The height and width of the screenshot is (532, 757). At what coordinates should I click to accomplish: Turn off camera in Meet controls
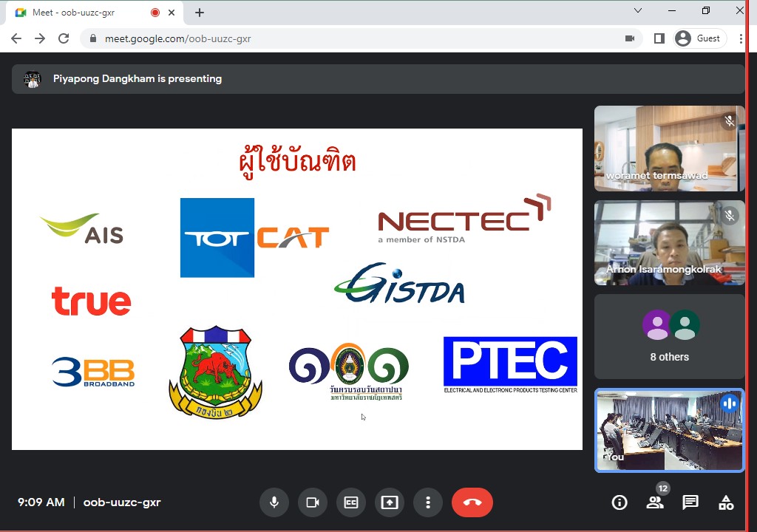pyautogui.click(x=313, y=502)
